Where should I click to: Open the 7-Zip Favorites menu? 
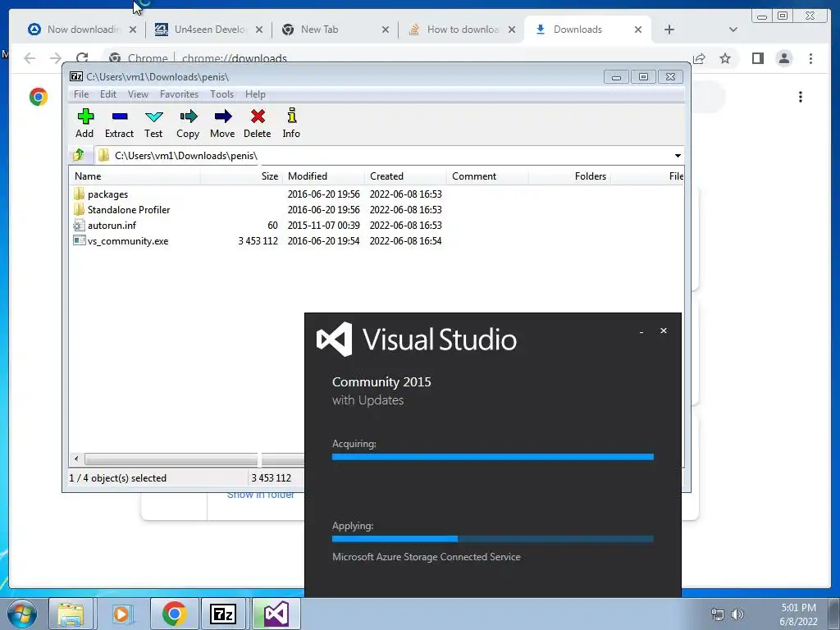179,94
